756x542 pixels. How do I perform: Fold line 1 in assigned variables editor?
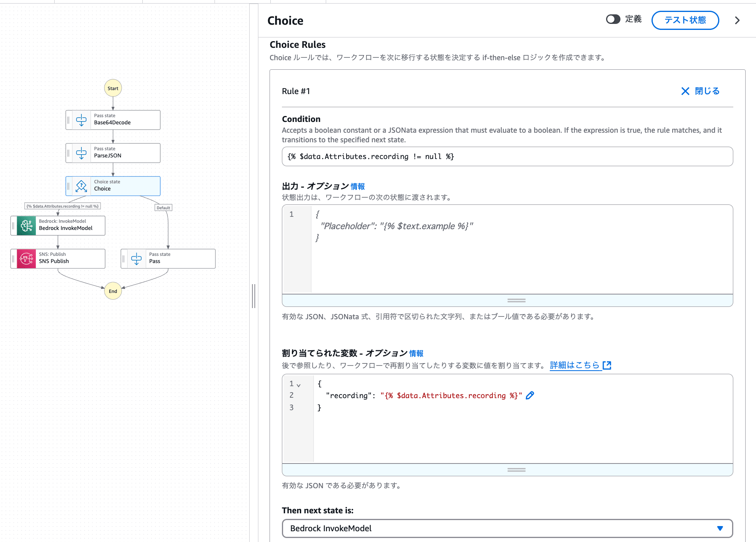[x=299, y=385]
